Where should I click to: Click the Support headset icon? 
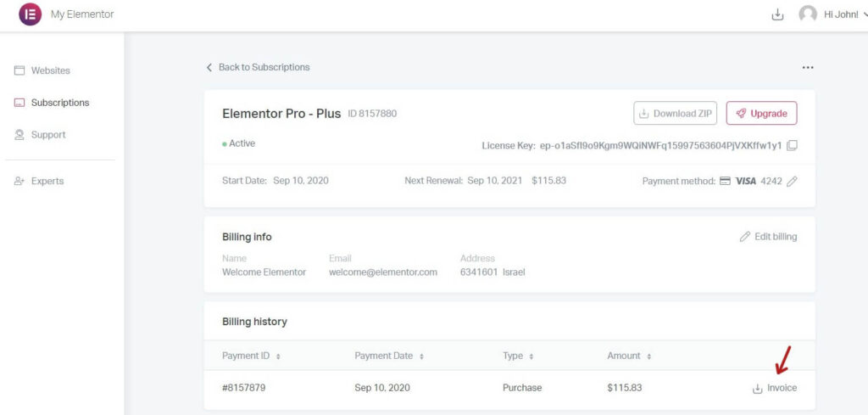tap(19, 135)
